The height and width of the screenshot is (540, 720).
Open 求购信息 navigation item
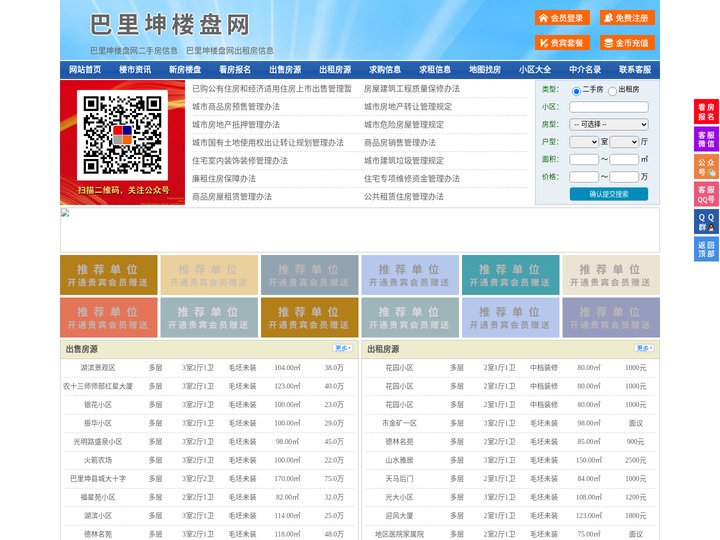coord(385,70)
